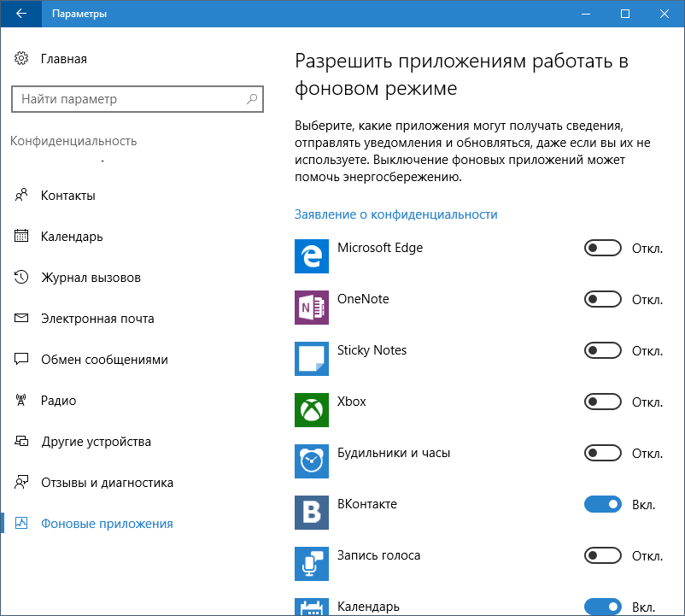This screenshot has width=685, height=616.
Task: Click the gear icon next to Главная
Action: 21,59
